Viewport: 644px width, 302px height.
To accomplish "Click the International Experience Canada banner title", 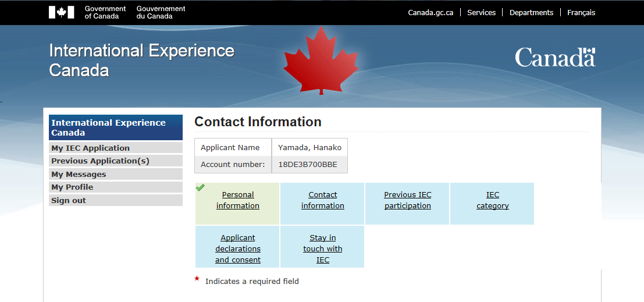I will 142,61.
